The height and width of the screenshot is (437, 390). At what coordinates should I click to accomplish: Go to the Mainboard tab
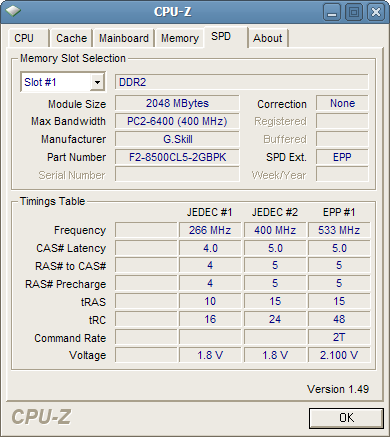[124, 38]
